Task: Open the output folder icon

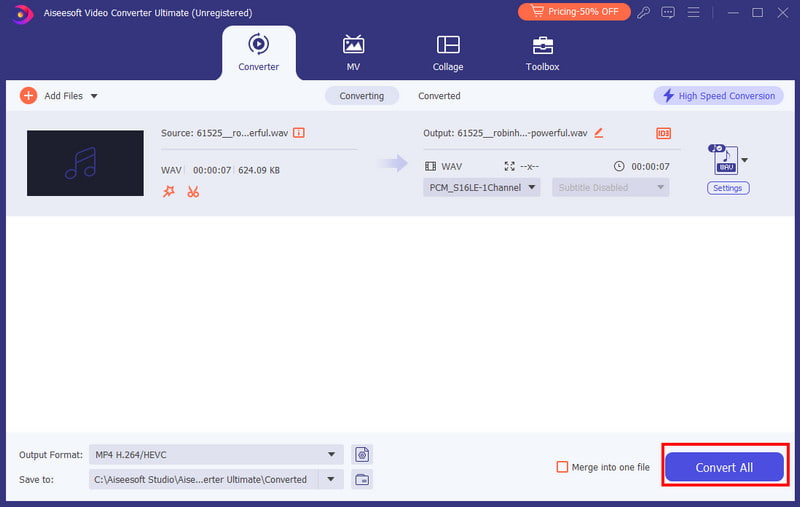Action: [362, 479]
